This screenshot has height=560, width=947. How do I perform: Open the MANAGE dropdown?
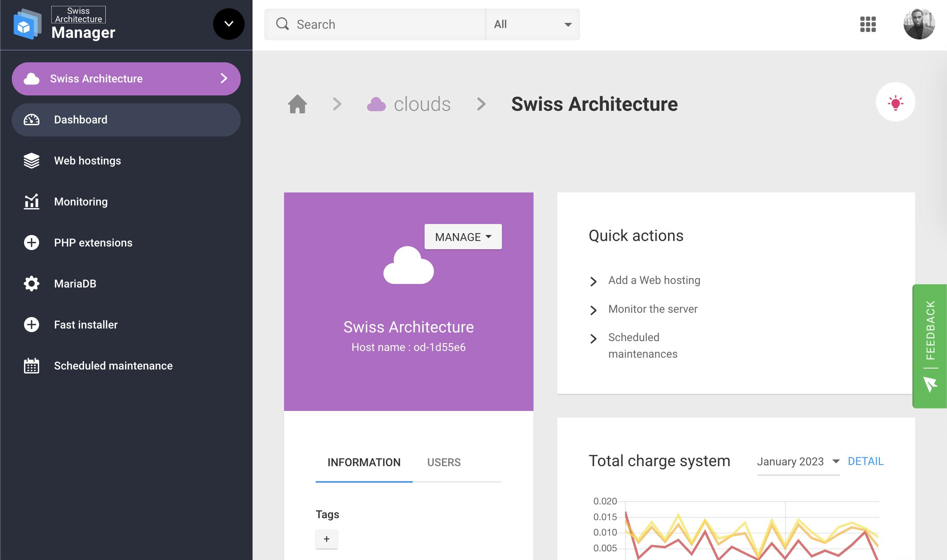[x=463, y=237]
